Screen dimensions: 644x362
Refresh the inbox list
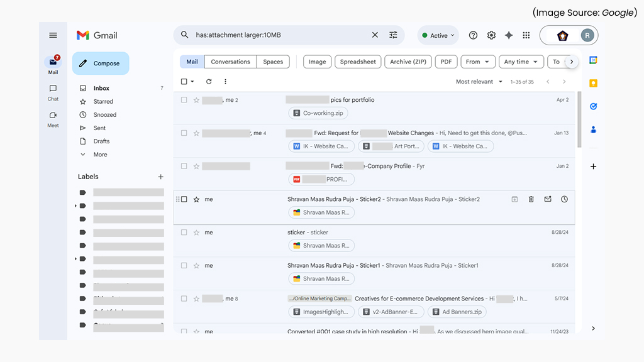pyautogui.click(x=209, y=81)
